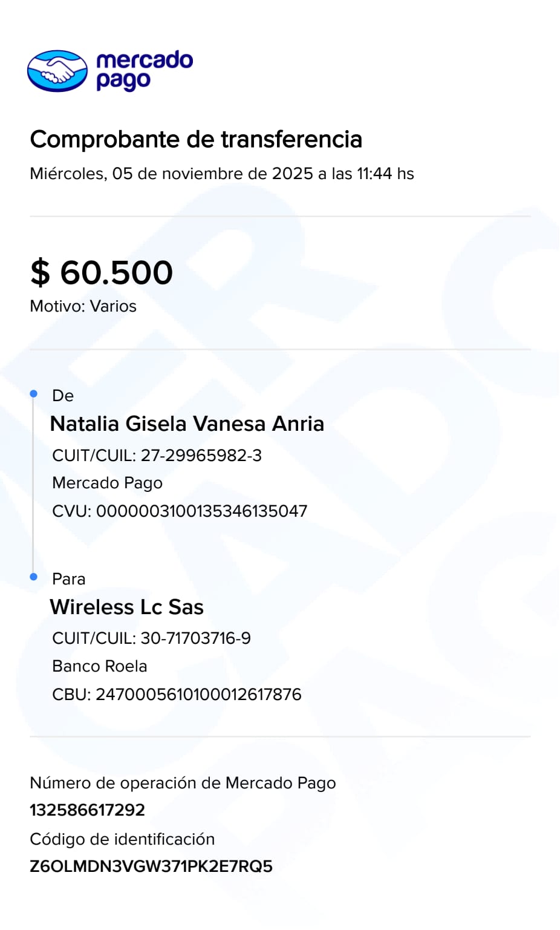Select identification code Z6OLMDN3VGW371PK2E7RQ5

tap(151, 866)
